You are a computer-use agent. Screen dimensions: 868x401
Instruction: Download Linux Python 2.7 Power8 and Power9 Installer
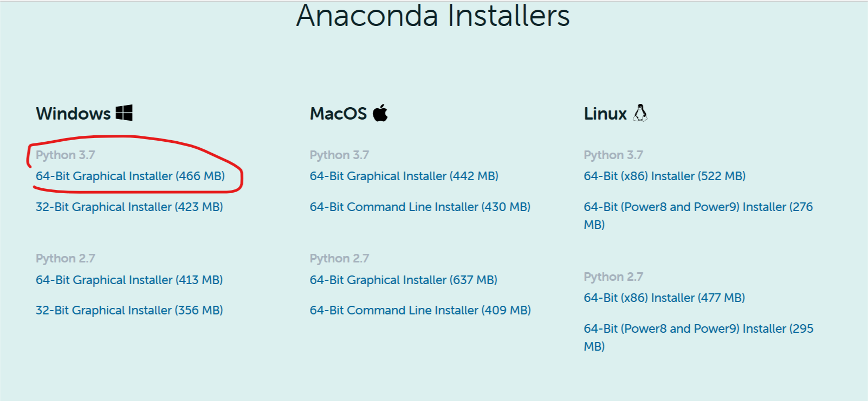pos(698,329)
